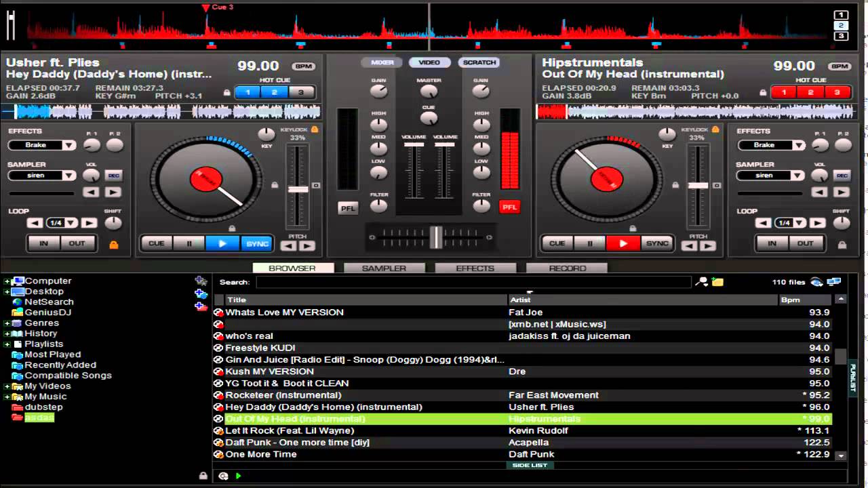
Task: Click the add favorite folder star icon
Action: (201, 281)
